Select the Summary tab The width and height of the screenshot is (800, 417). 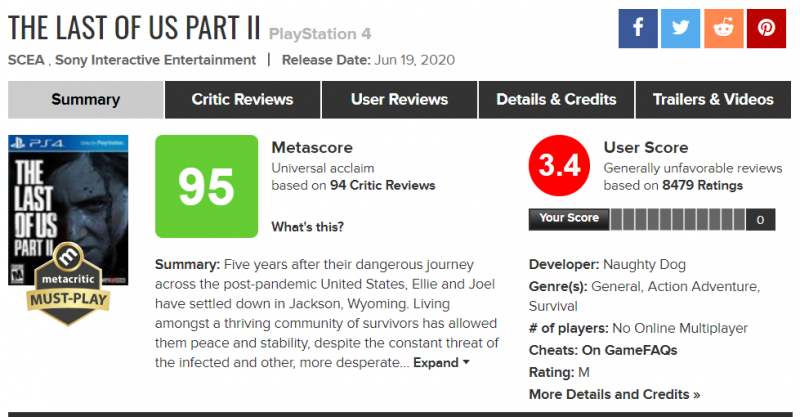click(x=85, y=100)
